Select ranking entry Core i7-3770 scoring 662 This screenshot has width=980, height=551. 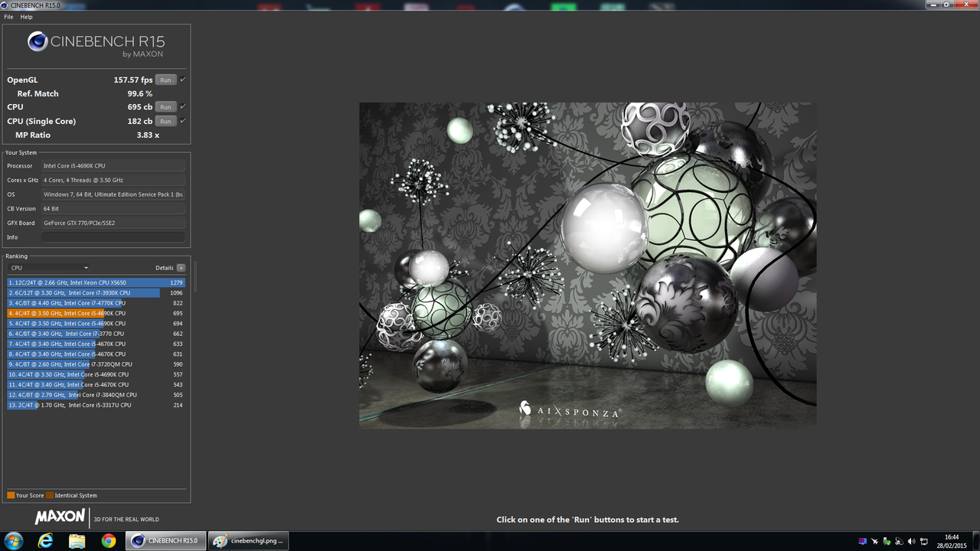click(x=96, y=334)
